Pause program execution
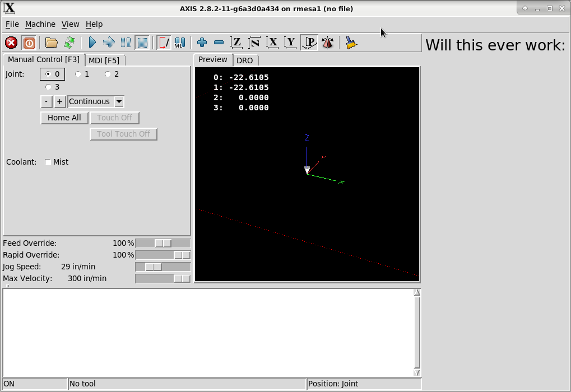This screenshot has width=571, height=392. click(126, 43)
